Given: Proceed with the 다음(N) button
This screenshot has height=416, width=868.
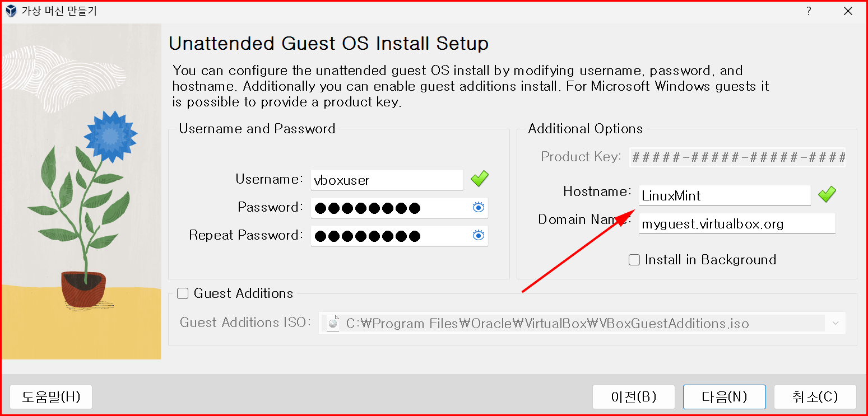Looking at the screenshot, I should pyautogui.click(x=724, y=397).
